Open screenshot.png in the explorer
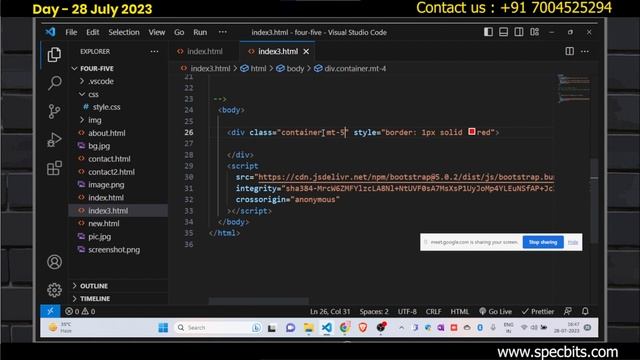 [x=114, y=249]
